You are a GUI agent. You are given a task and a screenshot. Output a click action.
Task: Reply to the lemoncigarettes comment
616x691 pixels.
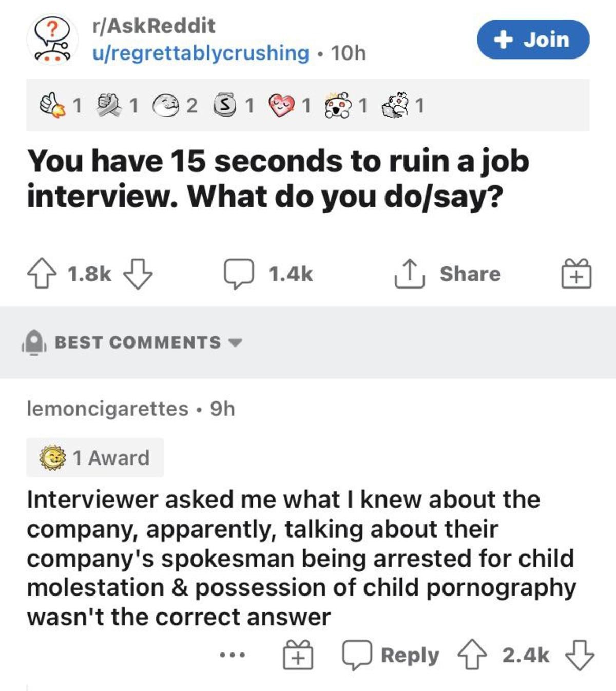point(391,655)
